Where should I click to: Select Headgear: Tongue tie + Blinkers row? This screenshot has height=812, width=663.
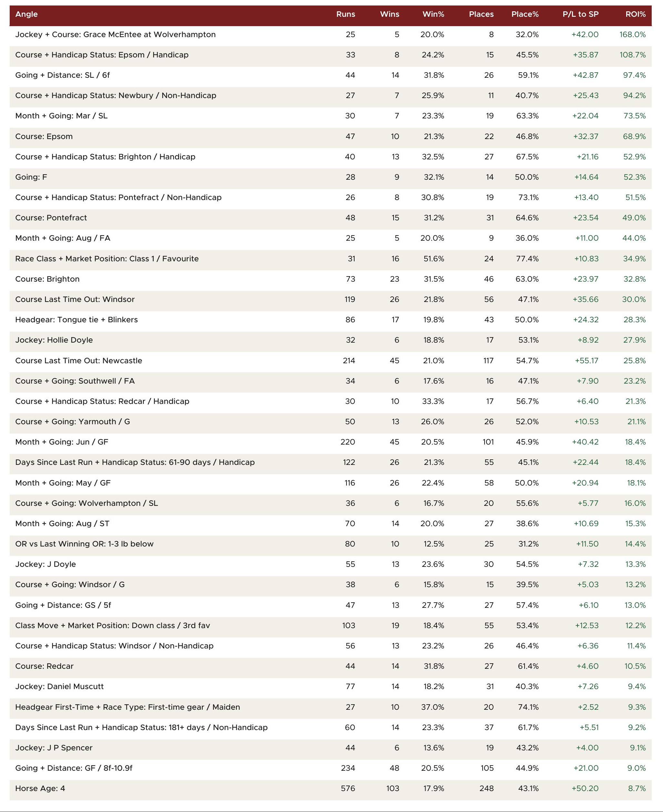[331, 320]
